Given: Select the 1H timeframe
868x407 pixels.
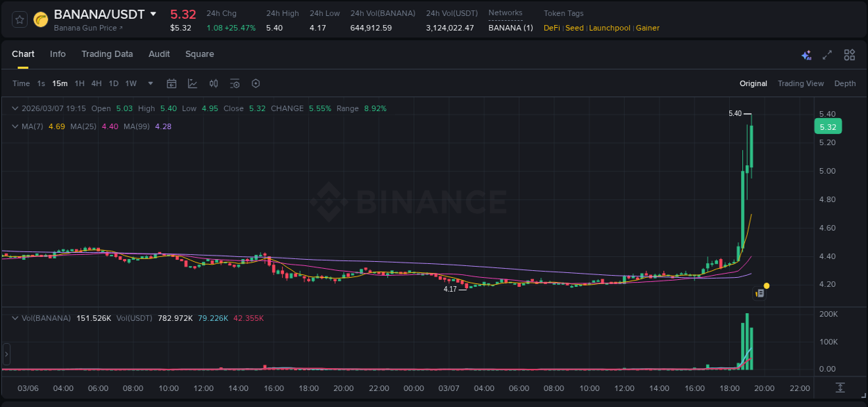Looking at the screenshot, I should pyautogui.click(x=78, y=83).
